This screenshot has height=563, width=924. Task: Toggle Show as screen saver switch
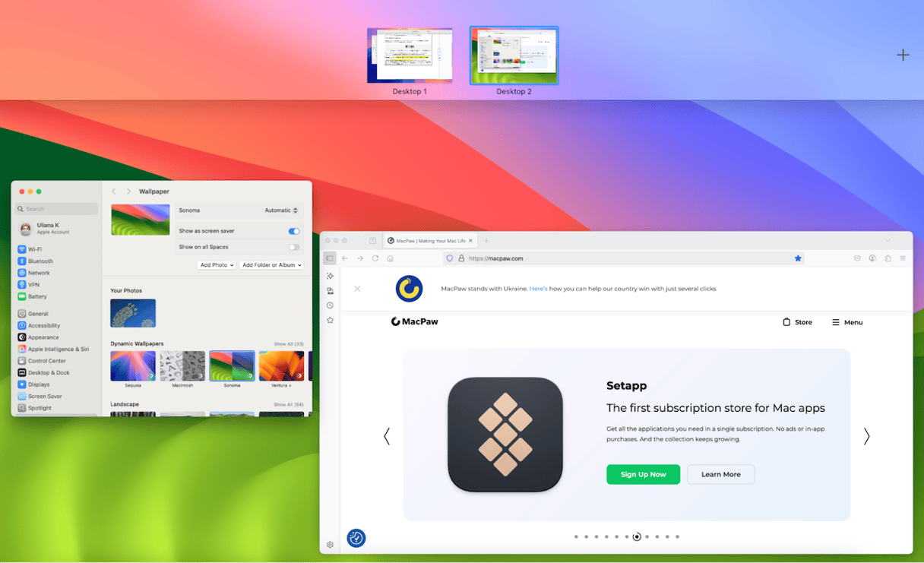tap(294, 231)
